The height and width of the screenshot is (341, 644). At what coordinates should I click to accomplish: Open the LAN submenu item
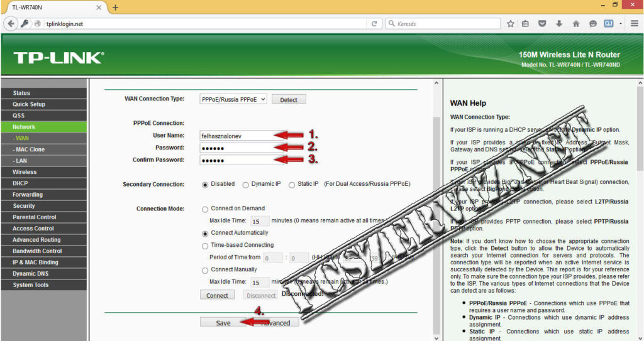44,161
